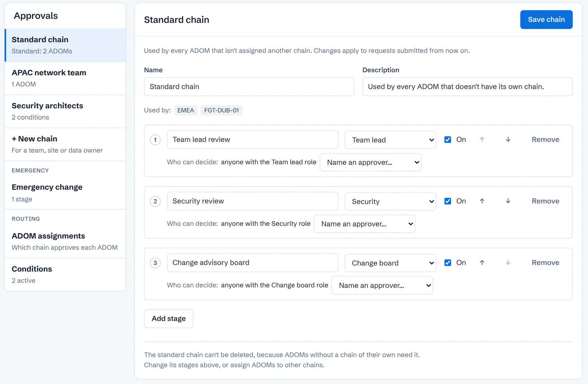Click the stage number 3 badge
This screenshot has height=384, width=588.
155,263
